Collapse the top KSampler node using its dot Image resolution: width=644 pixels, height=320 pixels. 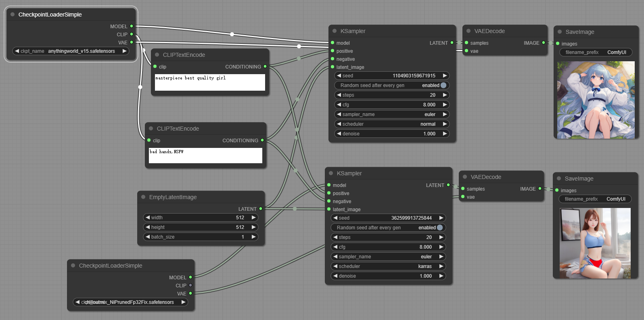tap(335, 31)
